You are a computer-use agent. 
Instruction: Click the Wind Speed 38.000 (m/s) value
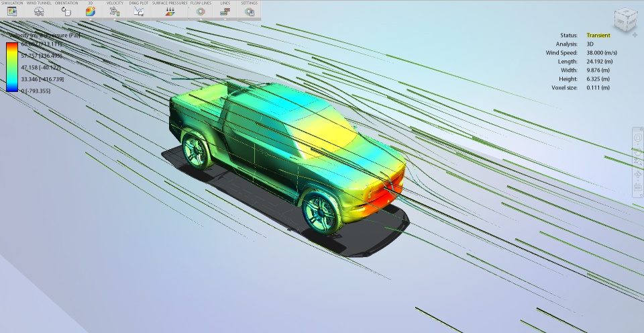pyautogui.click(x=602, y=52)
